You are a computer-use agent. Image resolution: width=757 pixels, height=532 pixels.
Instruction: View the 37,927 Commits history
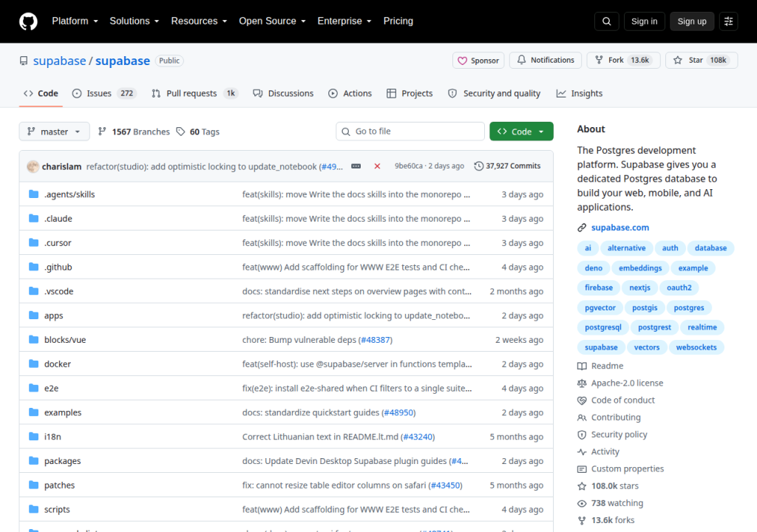[507, 166]
